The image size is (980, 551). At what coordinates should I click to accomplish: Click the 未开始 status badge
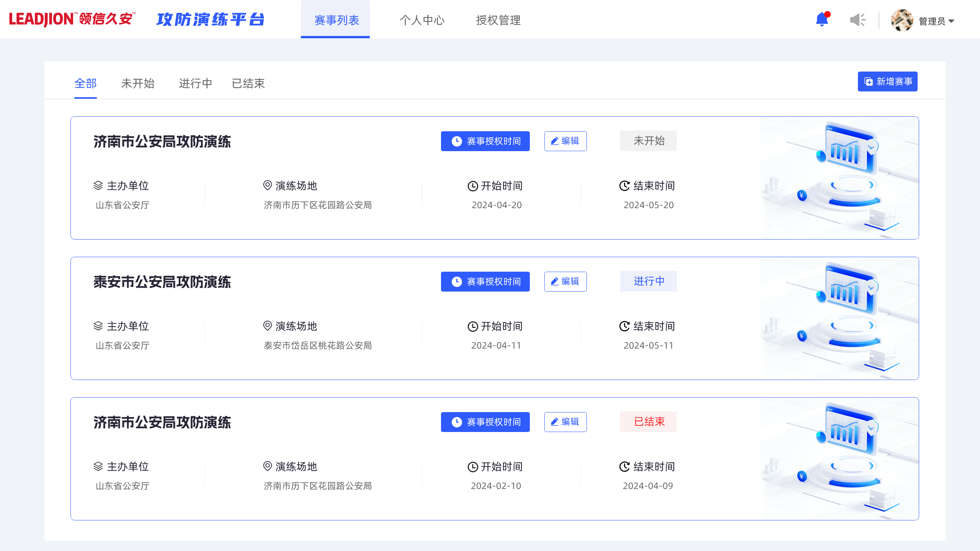coord(648,141)
